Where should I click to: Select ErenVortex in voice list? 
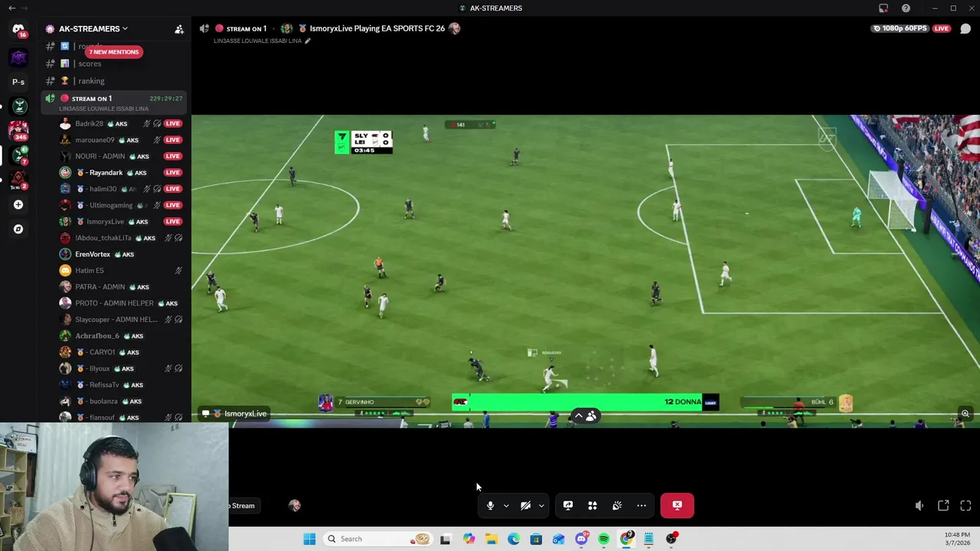click(x=121, y=254)
